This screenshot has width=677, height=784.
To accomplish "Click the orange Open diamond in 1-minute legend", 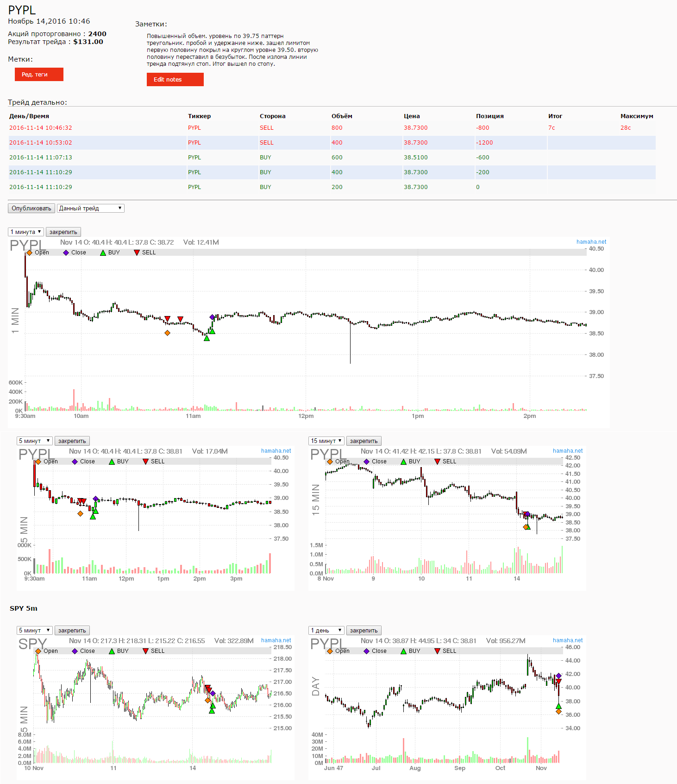I will coord(30,253).
